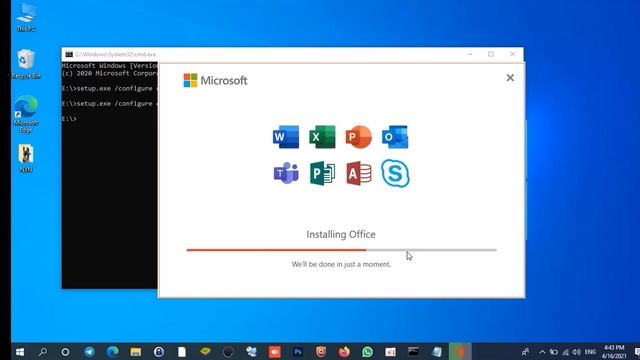This screenshot has width=640, height=360.
Task: Open Telegram from the taskbar
Action: point(89,352)
